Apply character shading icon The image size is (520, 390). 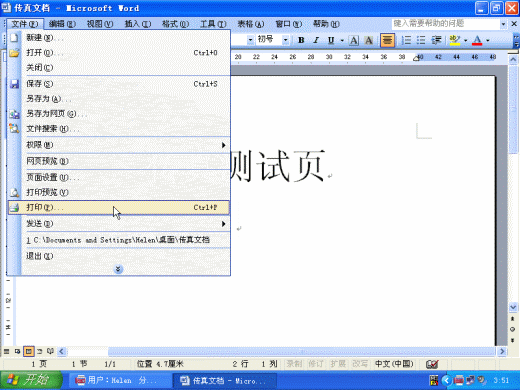(x=368, y=40)
